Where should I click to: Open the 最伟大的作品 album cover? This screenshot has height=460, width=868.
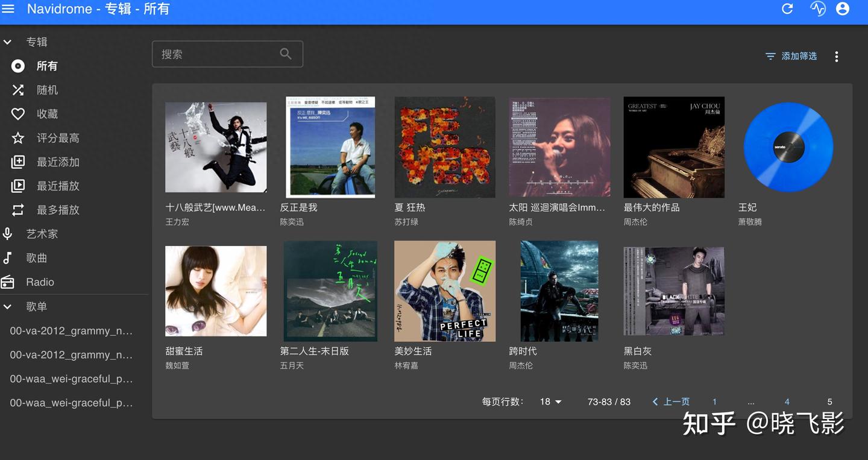coord(673,147)
